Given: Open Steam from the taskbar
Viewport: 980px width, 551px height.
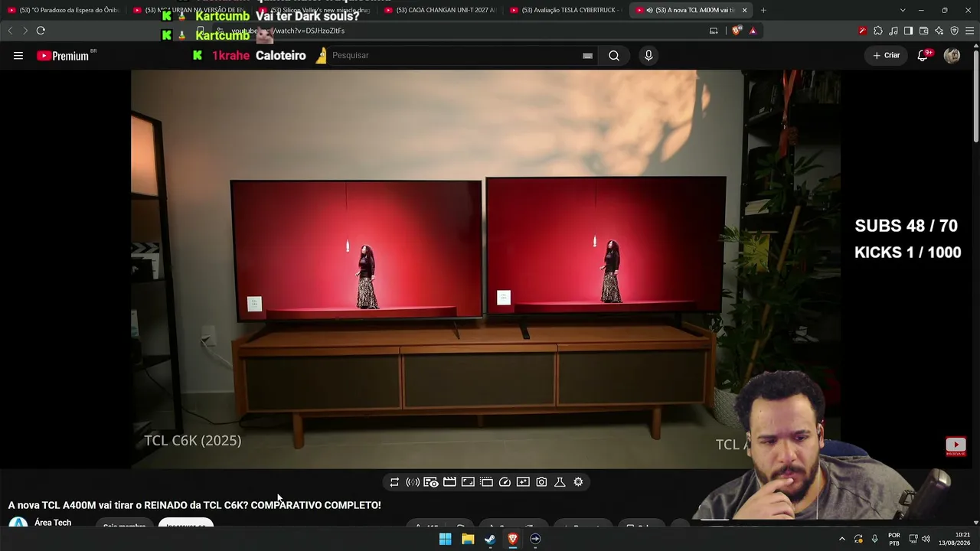Looking at the screenshot, I should (490, 539).
